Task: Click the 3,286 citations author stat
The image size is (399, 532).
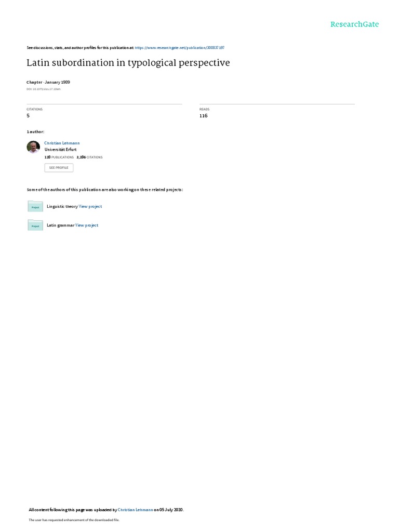Action: pyautogui.click(x=89, y=157)
